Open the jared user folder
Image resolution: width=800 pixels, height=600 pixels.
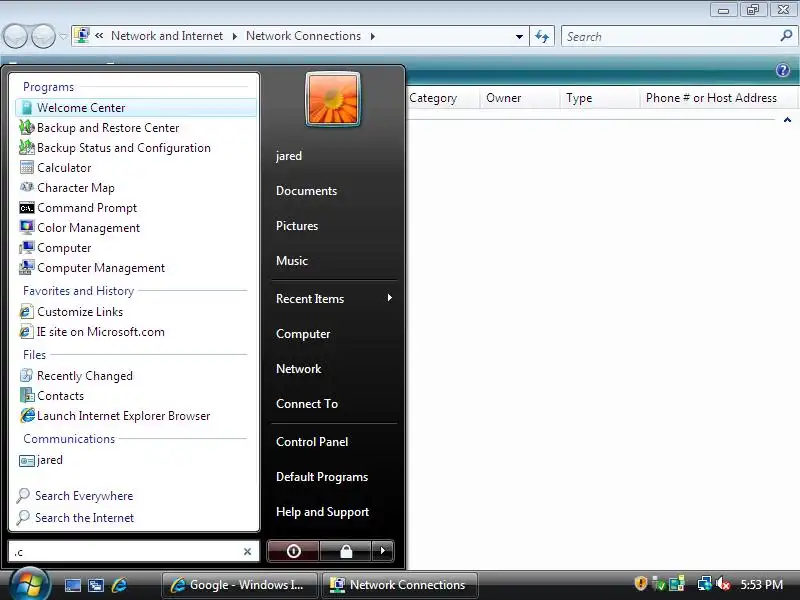289,156
